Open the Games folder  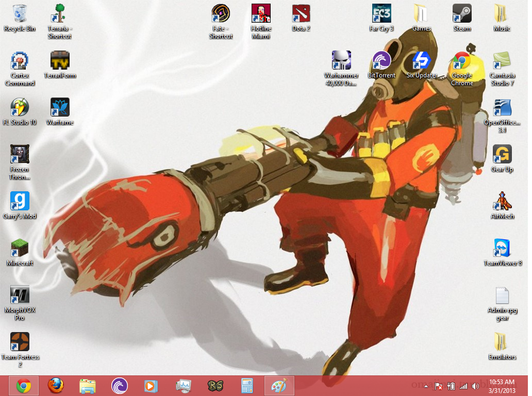tap(421, 18)
